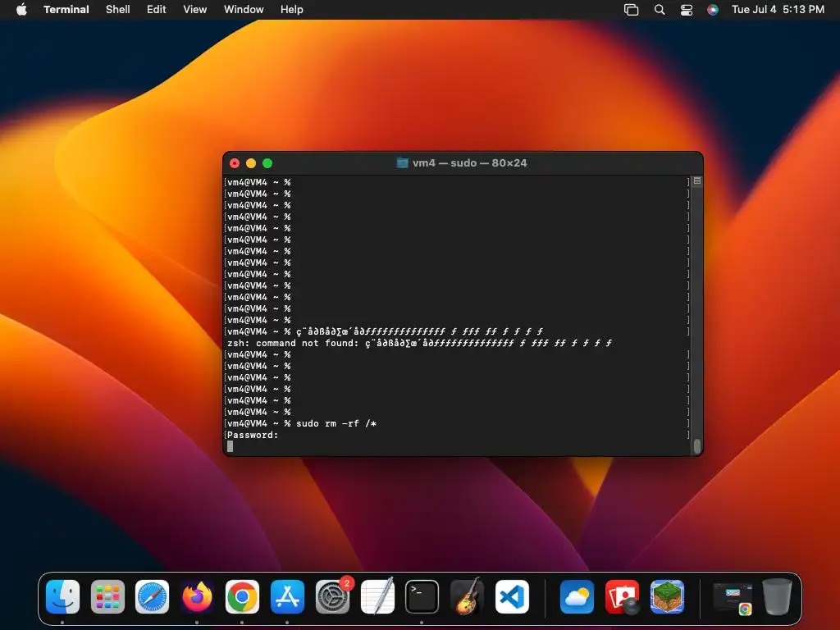Zoom the Terminal window with green button
Image resolution: width=840 pixels, height=630 pixels.
coord(267,163)
